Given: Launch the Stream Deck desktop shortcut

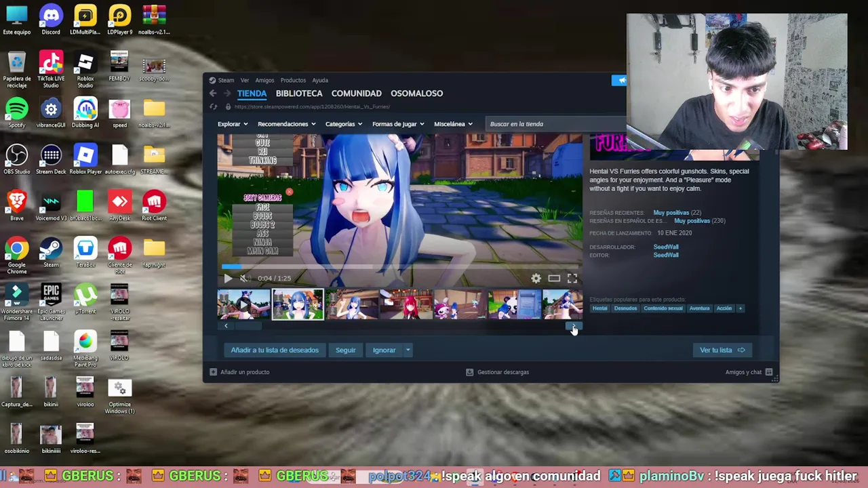Looking at the screenshot, I should click(51, 160).
